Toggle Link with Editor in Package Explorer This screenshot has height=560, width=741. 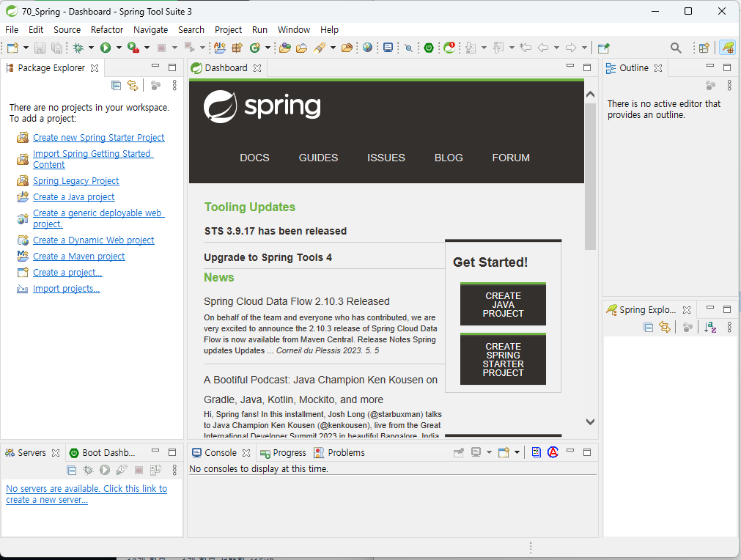coord(133,85)
